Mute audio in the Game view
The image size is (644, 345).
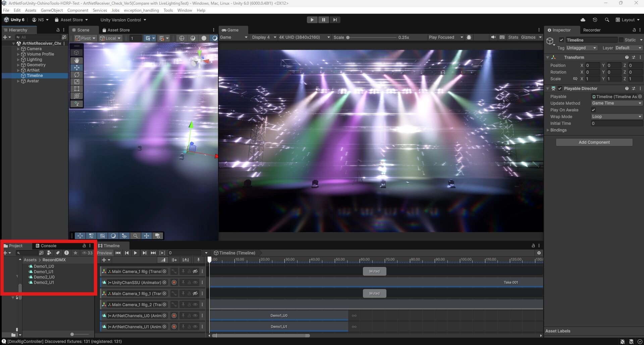493,37
